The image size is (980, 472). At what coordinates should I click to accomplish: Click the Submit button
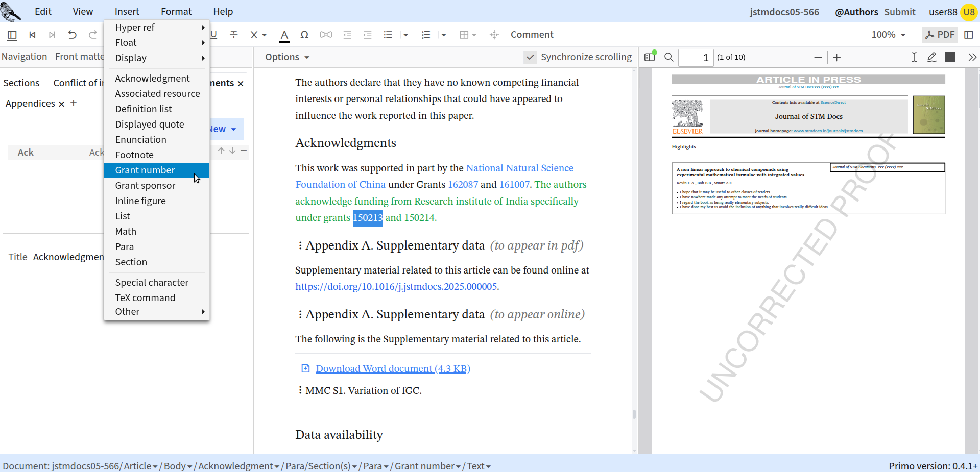[x=900, y=12]
